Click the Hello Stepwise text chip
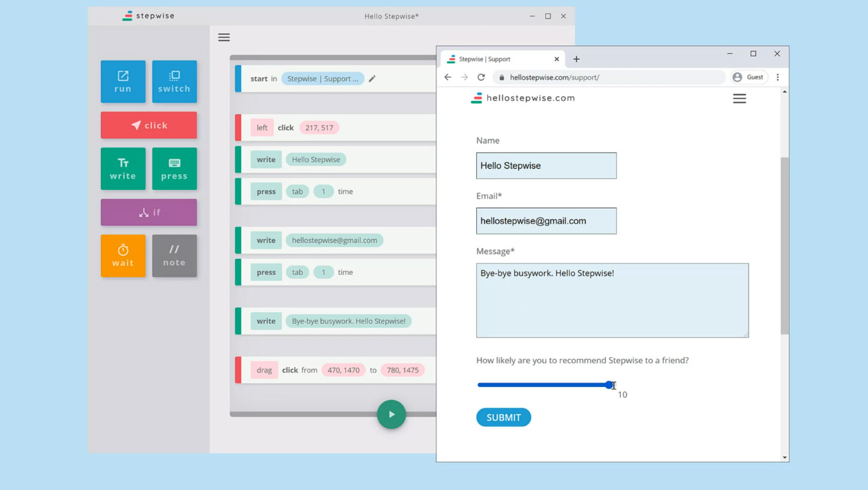 316,159
